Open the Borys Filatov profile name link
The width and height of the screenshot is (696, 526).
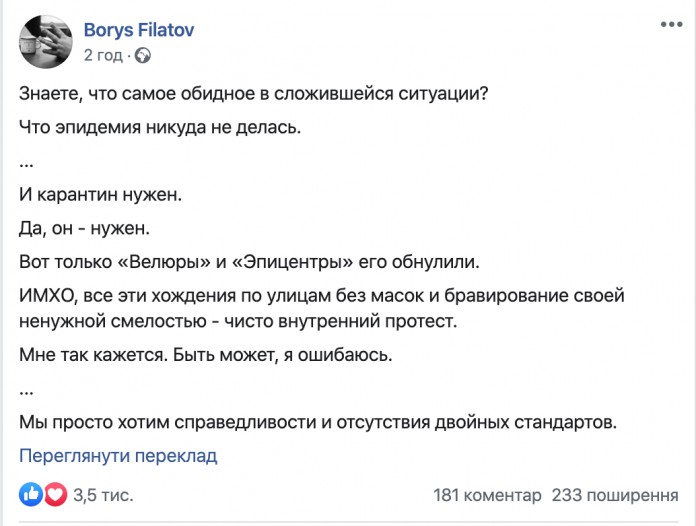point(139,30)
